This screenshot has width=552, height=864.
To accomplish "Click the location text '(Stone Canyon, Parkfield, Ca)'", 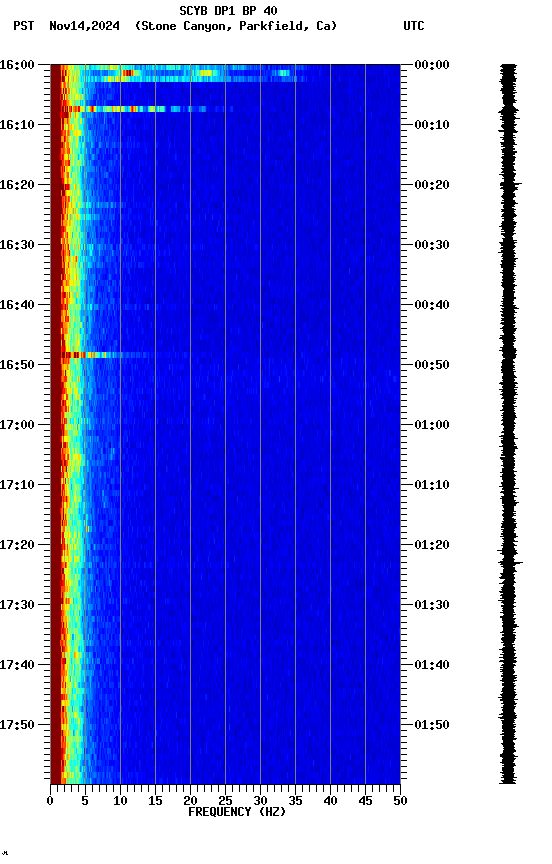I will click(236, 26).
